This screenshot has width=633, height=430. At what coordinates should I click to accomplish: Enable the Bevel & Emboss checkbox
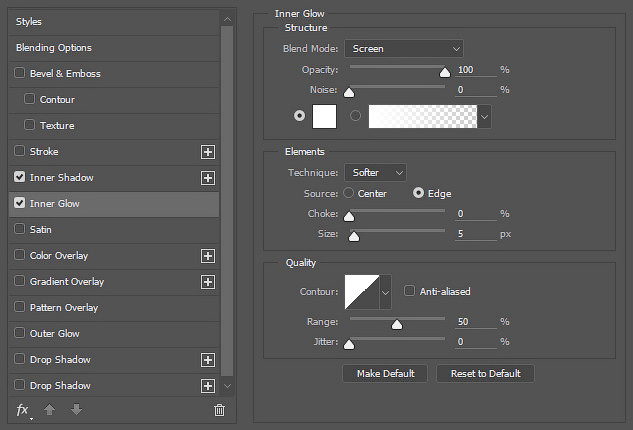coord(19,73)
